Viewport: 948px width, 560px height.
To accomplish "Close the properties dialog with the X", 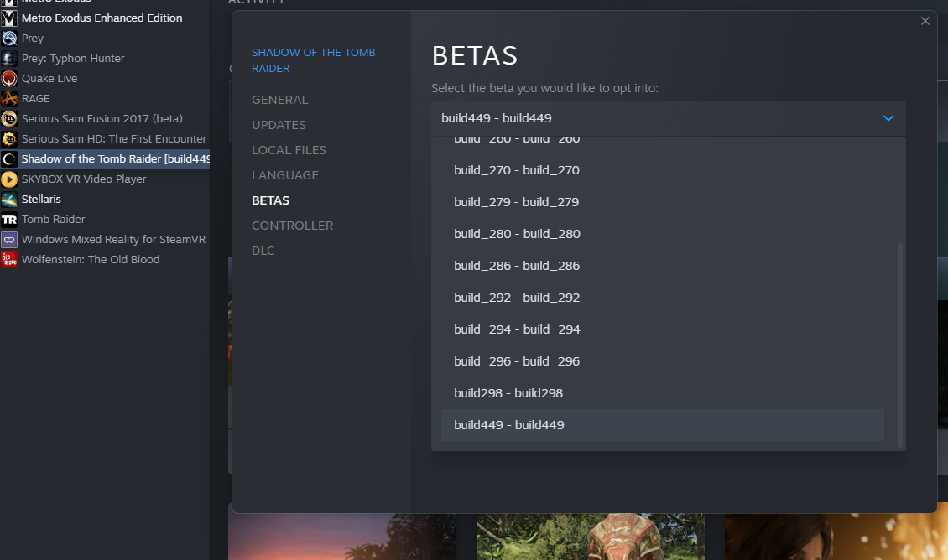I will coord(925,21).
